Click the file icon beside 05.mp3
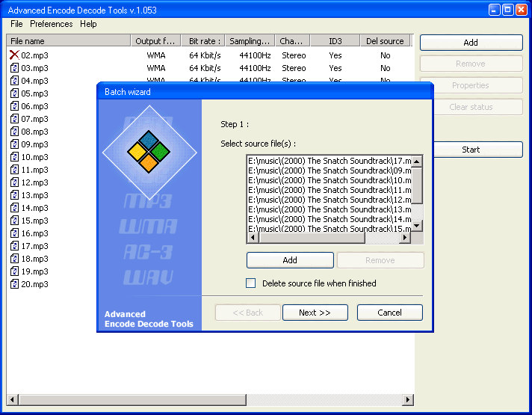532x415 pixels. [14, 93]
